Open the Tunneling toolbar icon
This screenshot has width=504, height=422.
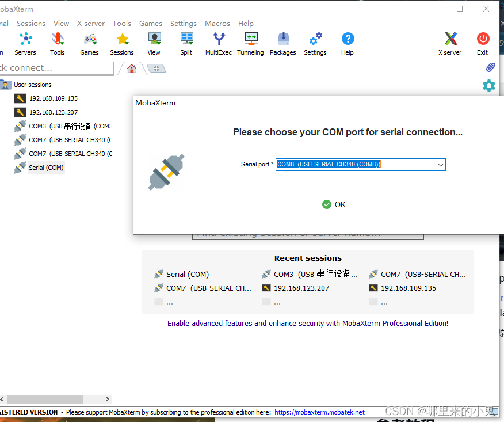pos(250,44)
